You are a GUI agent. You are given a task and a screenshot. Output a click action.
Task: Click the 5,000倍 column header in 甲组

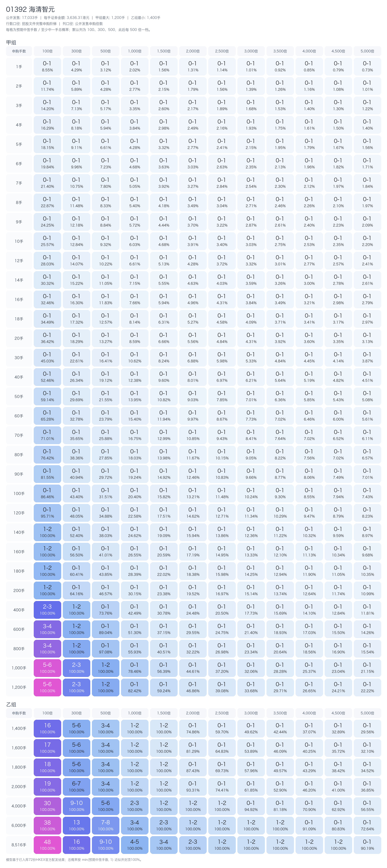click(367, 51)
